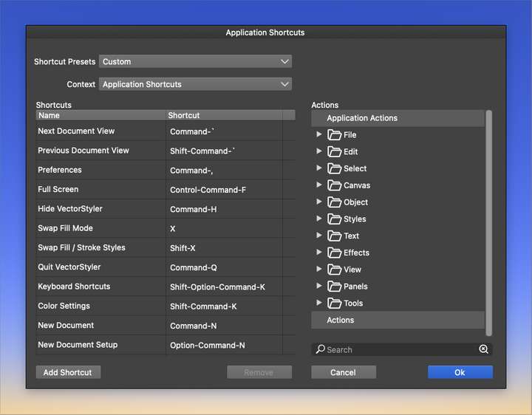
Task: Click the Add Shortcut button
Action: click(x=68, y=372)
